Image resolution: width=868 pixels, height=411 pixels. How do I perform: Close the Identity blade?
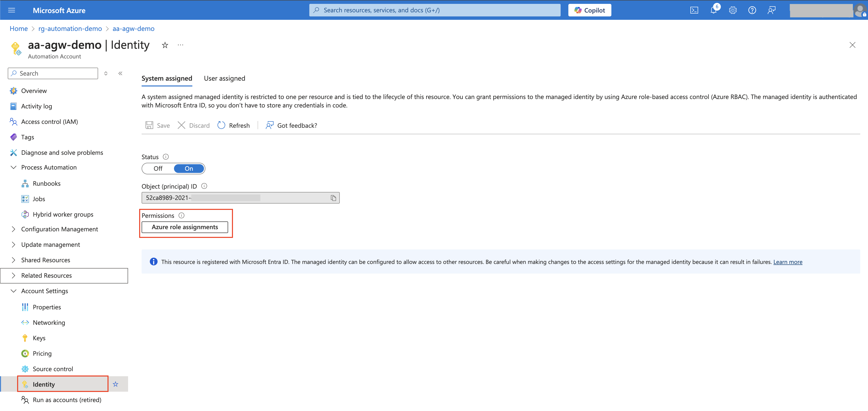852,45
